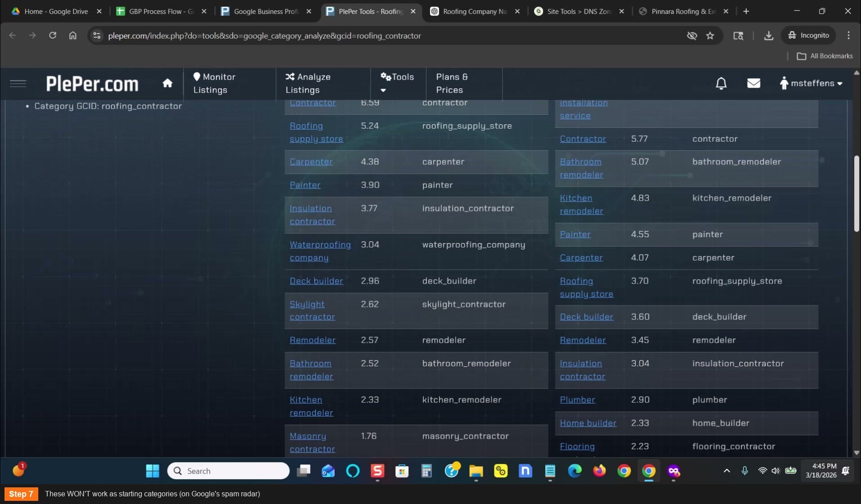Open File Explorer from taskbar
This screenshot has width=861, height=504.
pos(476,471)
